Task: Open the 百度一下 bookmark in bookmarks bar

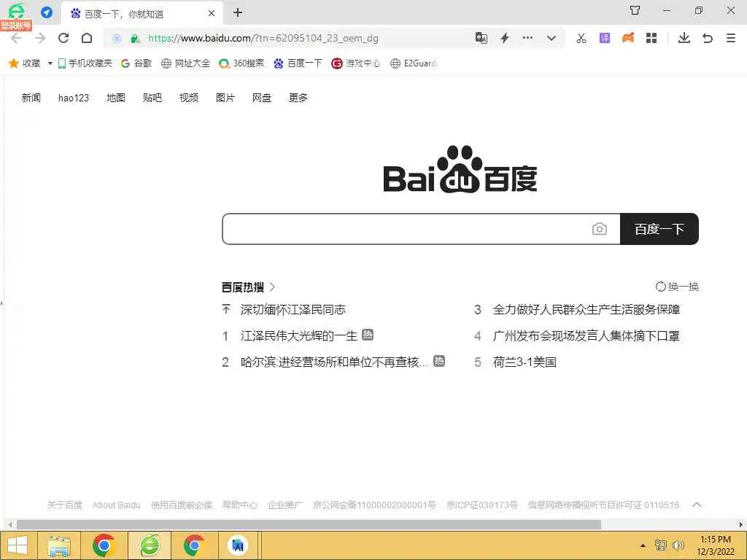Action: (298, 63)
